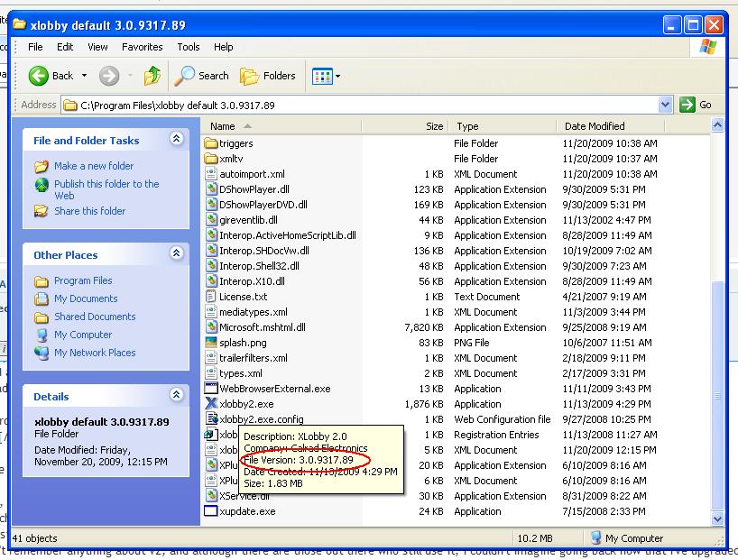The width and height of the screenshot is (738, 560).
Task: Select the DShowPlayer.dll file icon
Action: click(211, 189)
